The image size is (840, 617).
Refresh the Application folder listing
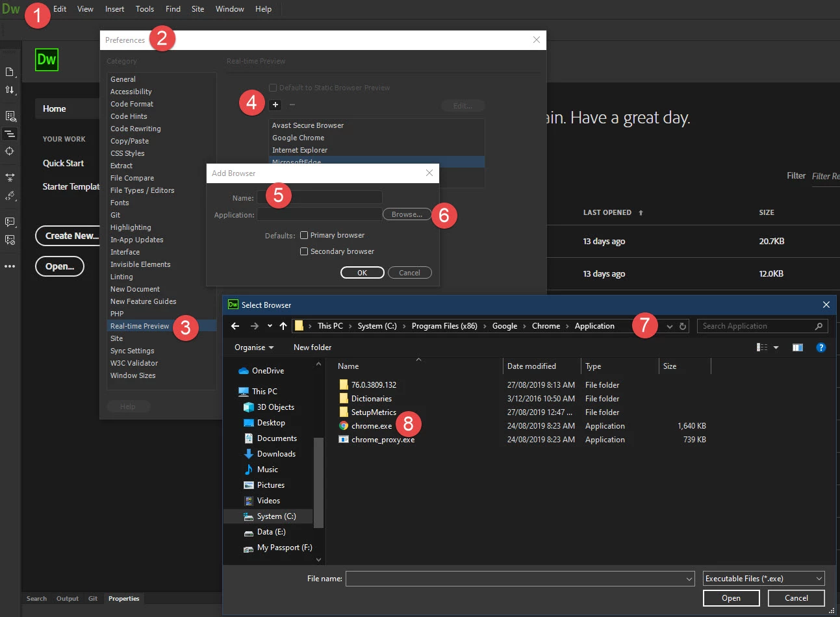pyautogui.click(x=683, y=326)
